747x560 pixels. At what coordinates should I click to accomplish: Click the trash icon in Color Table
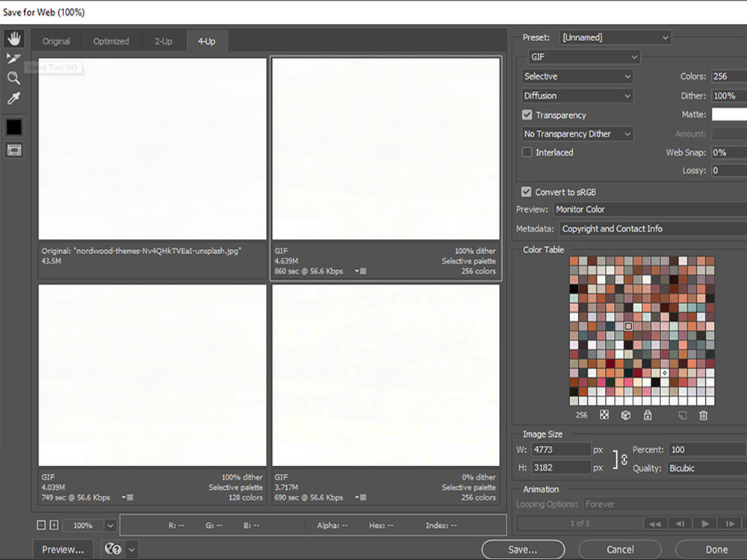703,415
